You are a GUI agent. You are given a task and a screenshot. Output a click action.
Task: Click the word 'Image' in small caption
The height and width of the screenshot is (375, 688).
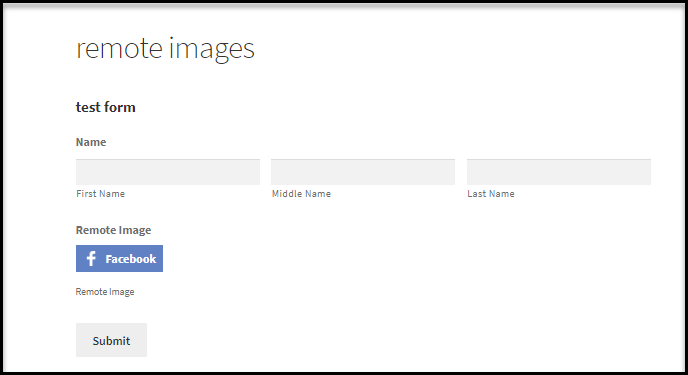(122, 293)
